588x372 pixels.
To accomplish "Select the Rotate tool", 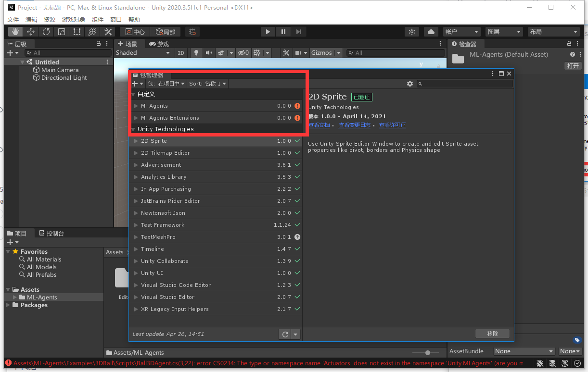I will coord(46,32).
